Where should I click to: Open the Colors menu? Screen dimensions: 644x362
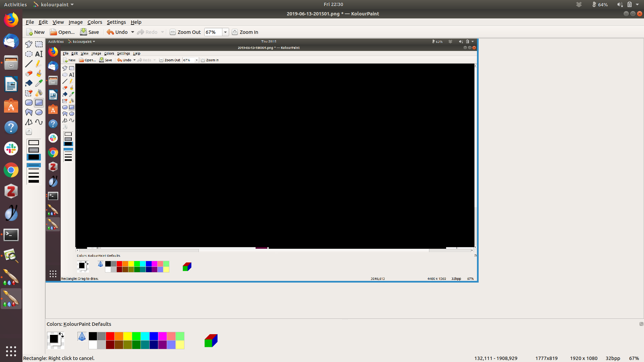(95, 22)
